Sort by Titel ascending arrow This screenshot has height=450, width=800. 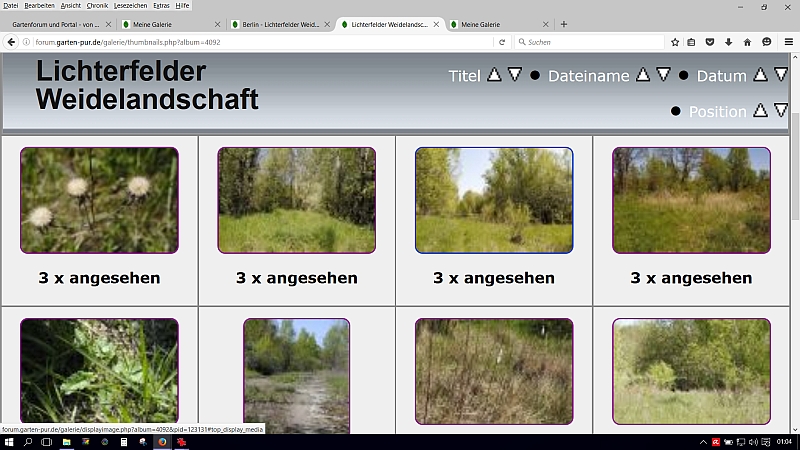[494, 75]
